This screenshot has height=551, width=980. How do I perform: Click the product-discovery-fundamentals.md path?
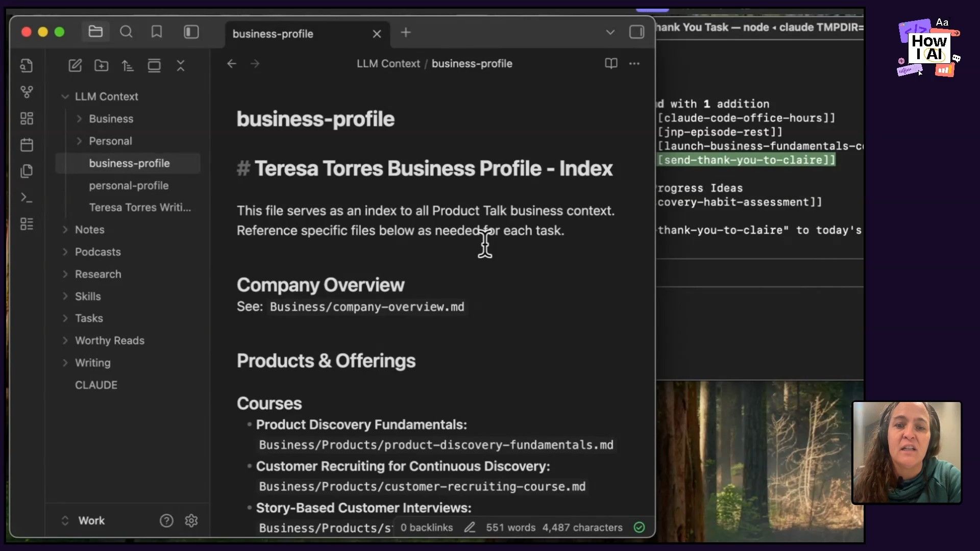(436, 445)
